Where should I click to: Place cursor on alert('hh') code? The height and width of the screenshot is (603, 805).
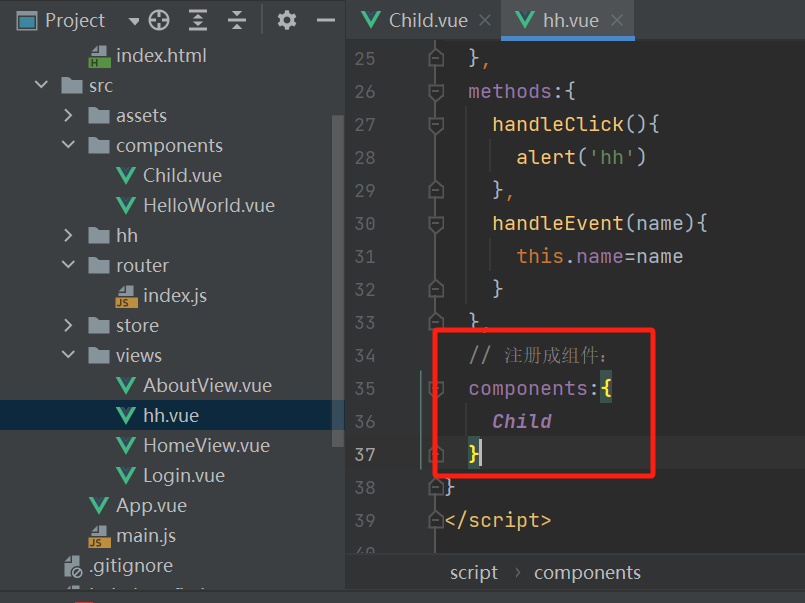[581, 157]
